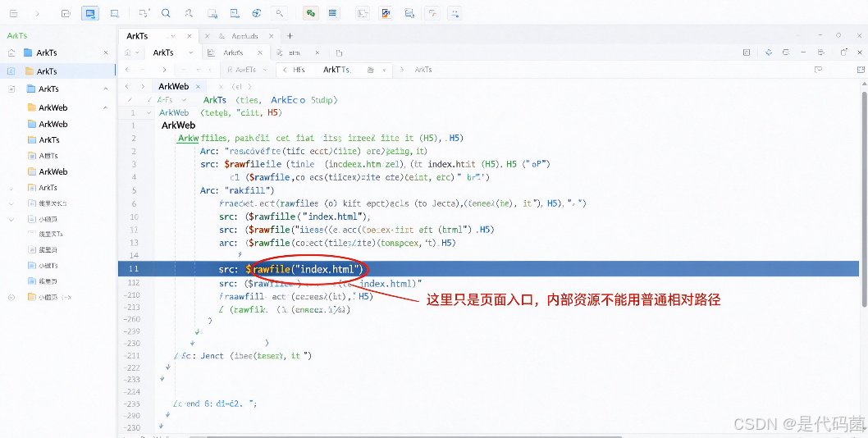Click the green chat bubbles toolbar icon
The image size is (868, 438).
pyautogui.click(x=311, y=13)
